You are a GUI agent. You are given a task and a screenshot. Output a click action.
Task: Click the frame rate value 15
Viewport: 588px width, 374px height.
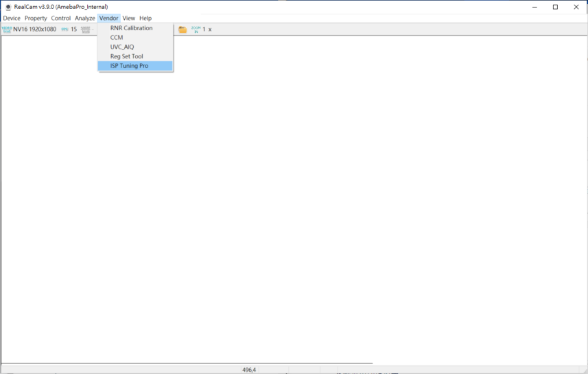pyautogui.click(x=73, y=30)
